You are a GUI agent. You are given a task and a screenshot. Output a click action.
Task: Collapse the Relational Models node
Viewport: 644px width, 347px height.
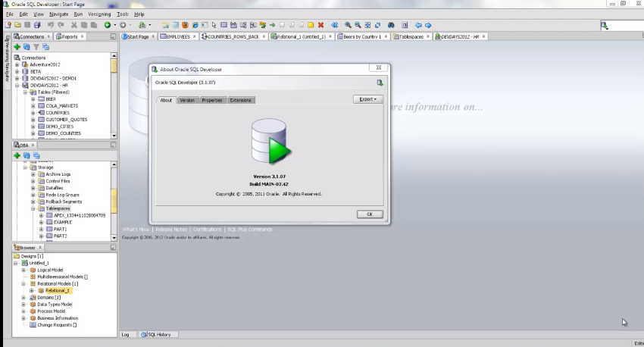tap(23, 284)
